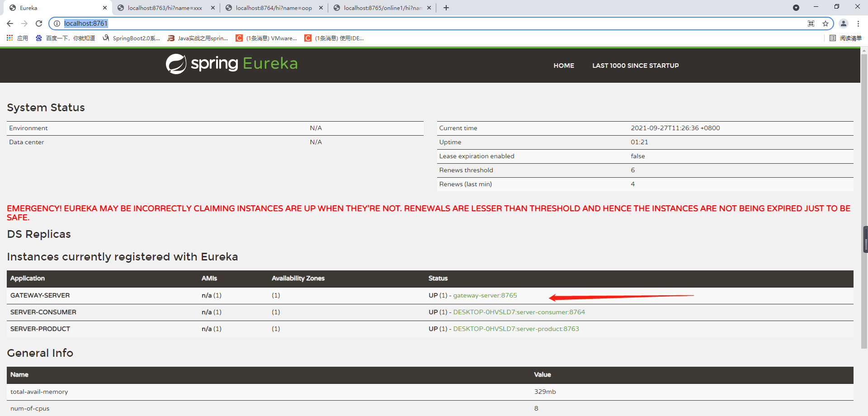
Task: Close the Eureka tab
Action: [105, 8]
